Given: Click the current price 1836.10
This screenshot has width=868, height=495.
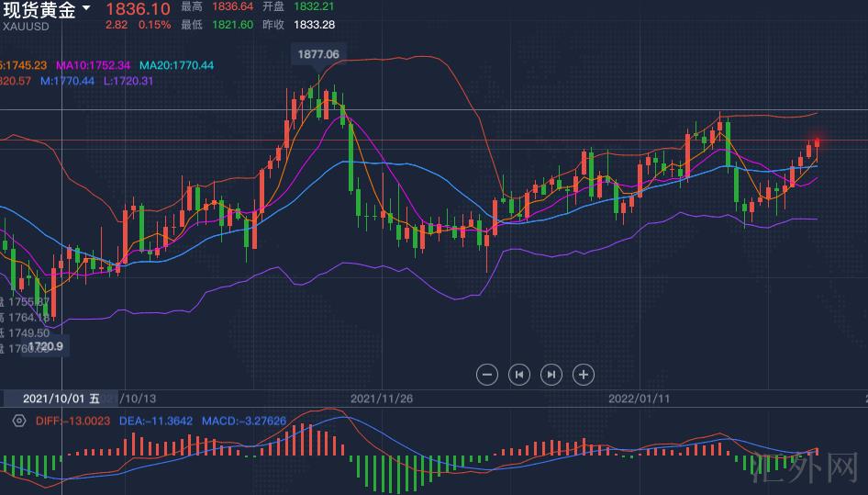Looking at the screenshot, I should point(139,8).
